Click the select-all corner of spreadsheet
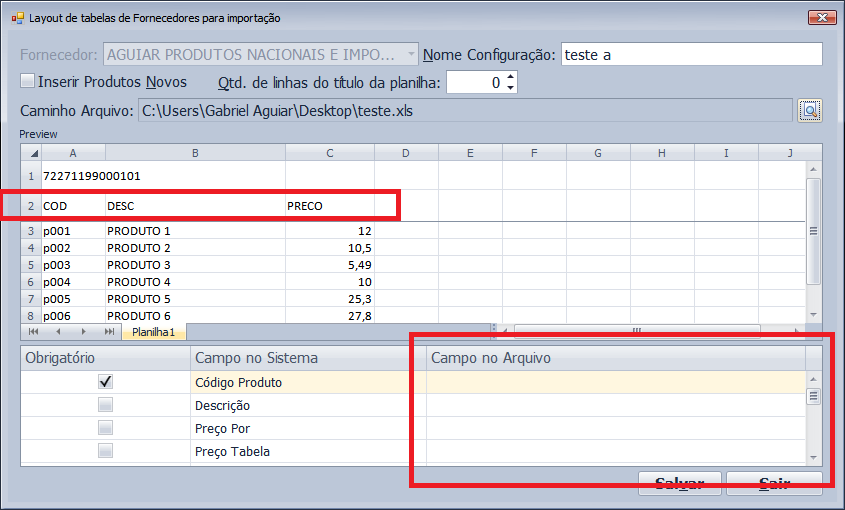845x510 pixels. (31, 153)
